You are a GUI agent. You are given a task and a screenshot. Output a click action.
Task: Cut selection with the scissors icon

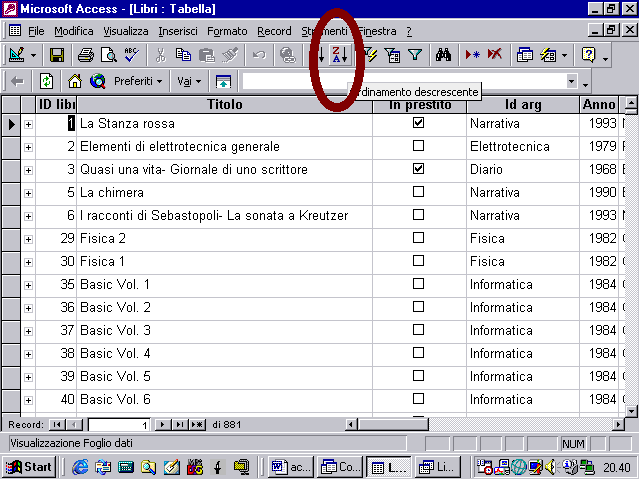point(161,55)
